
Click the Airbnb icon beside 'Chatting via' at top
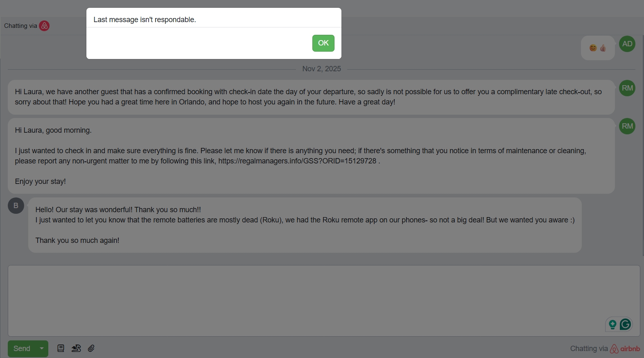(44, 26)
